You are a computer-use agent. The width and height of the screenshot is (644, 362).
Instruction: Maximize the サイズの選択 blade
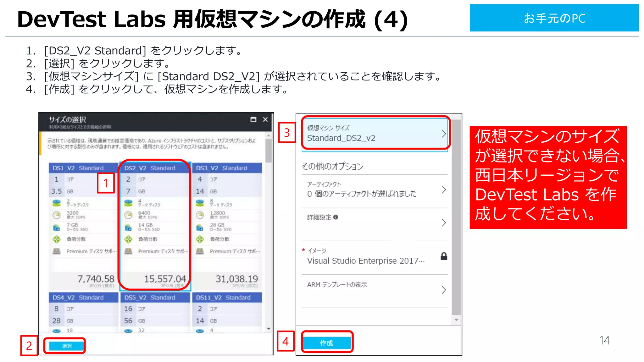pos(253,119)
